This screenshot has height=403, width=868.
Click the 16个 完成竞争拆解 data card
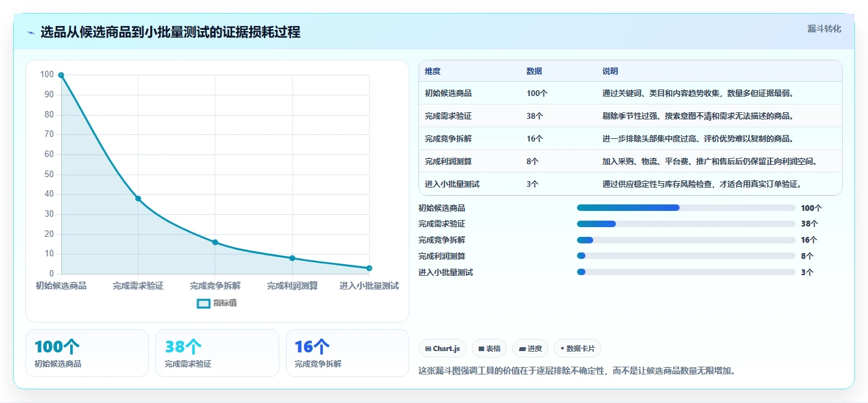tap(348, 353)
